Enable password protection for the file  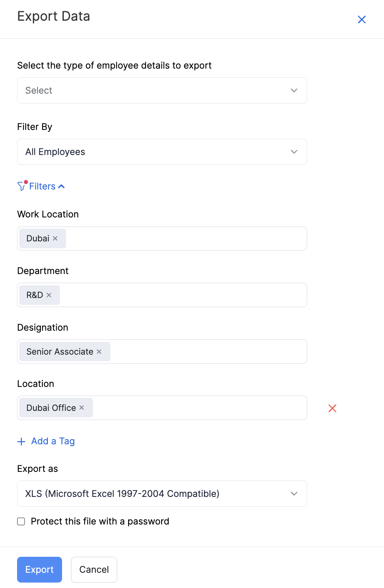click(x=21, y=521)
